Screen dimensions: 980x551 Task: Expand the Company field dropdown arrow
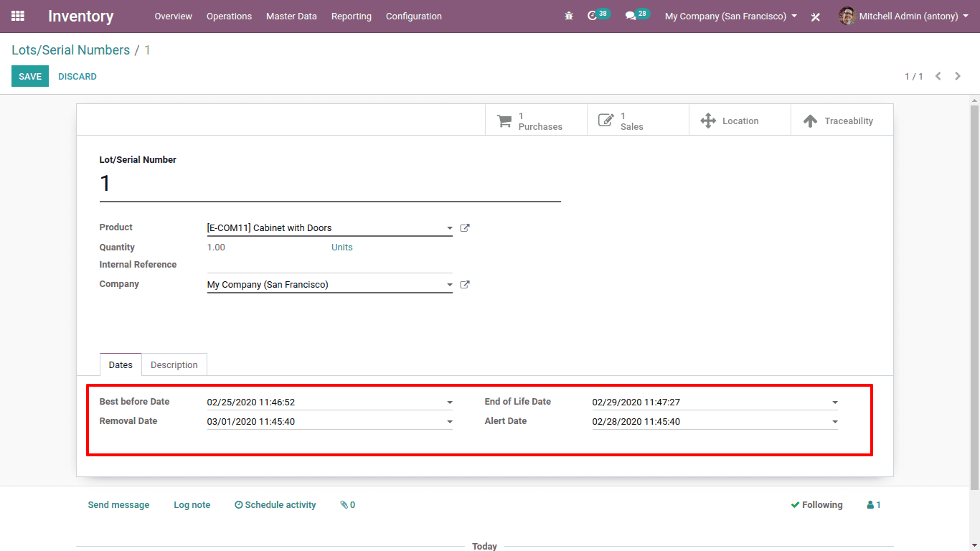(450, 285)
